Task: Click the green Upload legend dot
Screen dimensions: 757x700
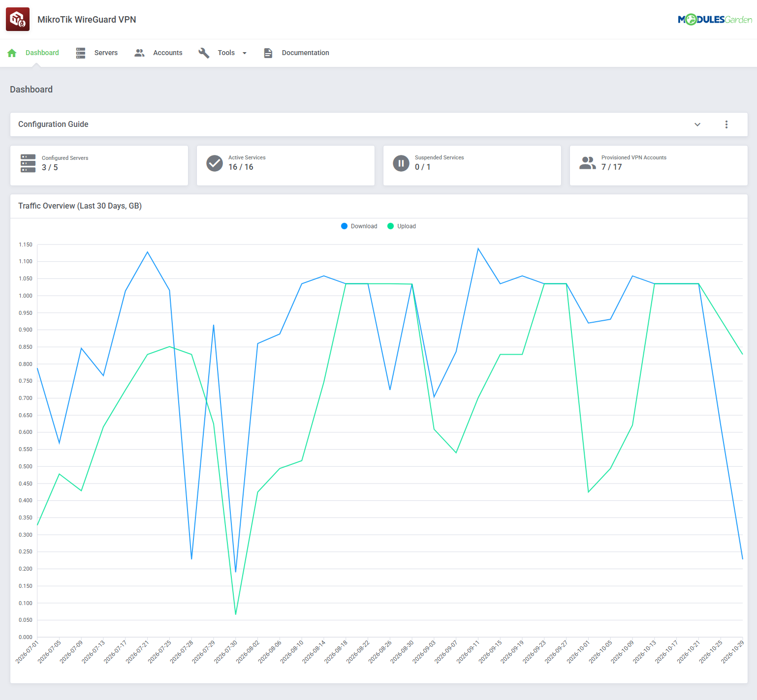Action: 391,226
